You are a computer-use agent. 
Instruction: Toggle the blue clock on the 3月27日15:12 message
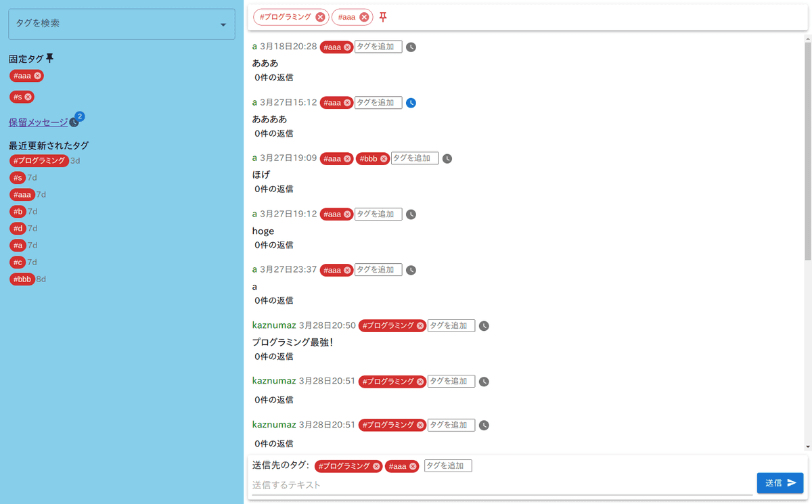[411, 103]
